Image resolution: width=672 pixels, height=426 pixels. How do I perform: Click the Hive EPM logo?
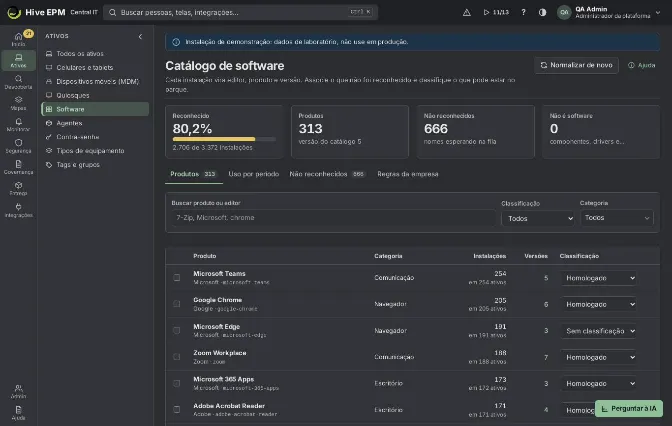coord(14,12)
